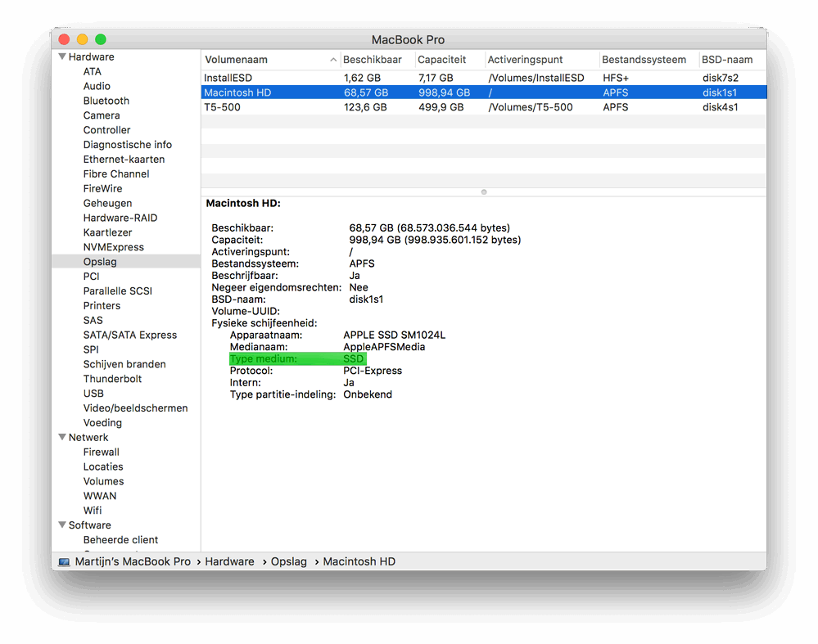Screen dimensions: 818x644
Task: Open the Controller category
Action: coord(106,130)
